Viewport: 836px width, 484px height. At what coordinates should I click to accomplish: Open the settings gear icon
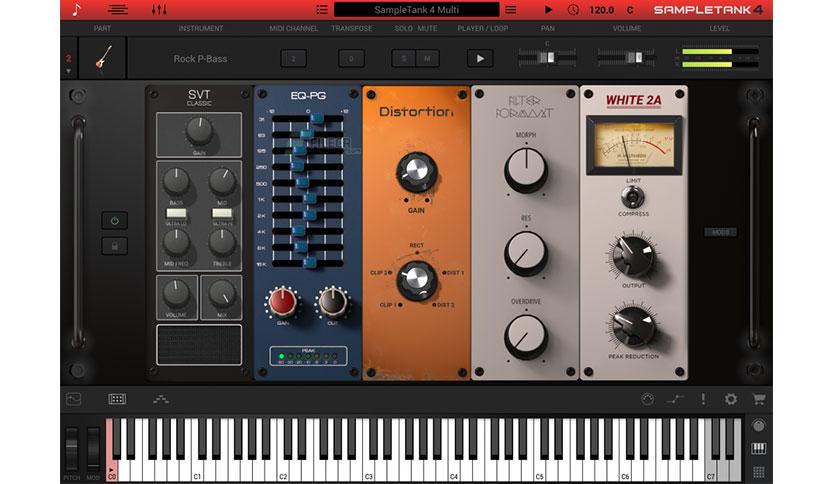(x=730, y=399)
